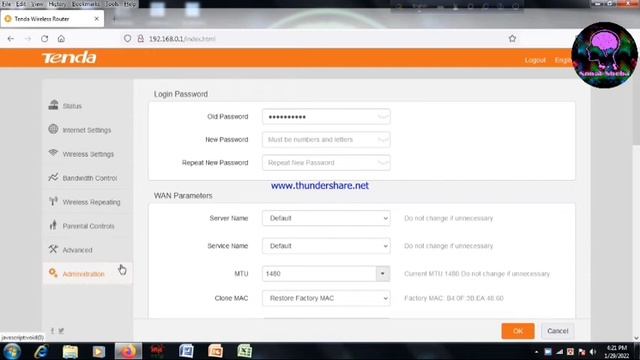Select Tenda Wireless Router tab
This screenshot has width=640, height=360.
(52, 19)
